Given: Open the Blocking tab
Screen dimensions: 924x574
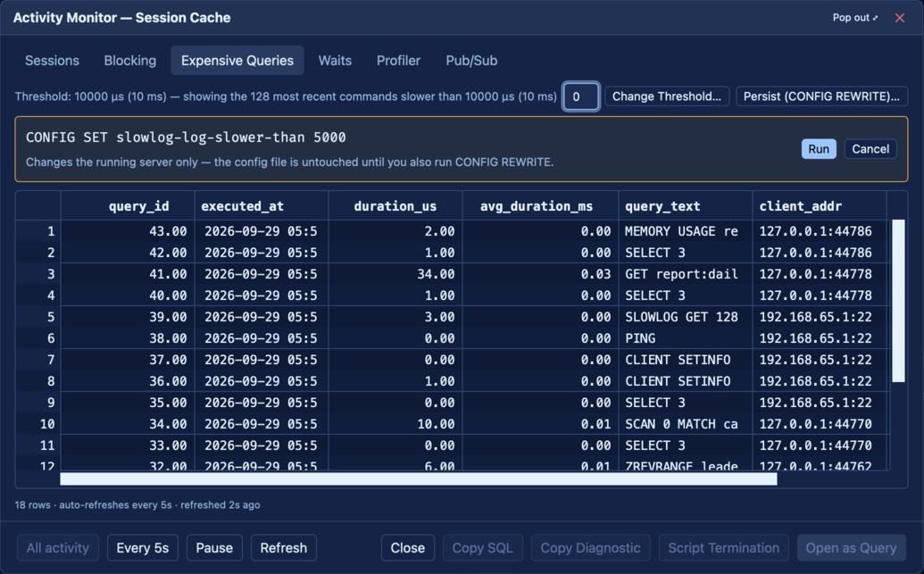Looking at the screenshot, I should click(x=130, y=61).
